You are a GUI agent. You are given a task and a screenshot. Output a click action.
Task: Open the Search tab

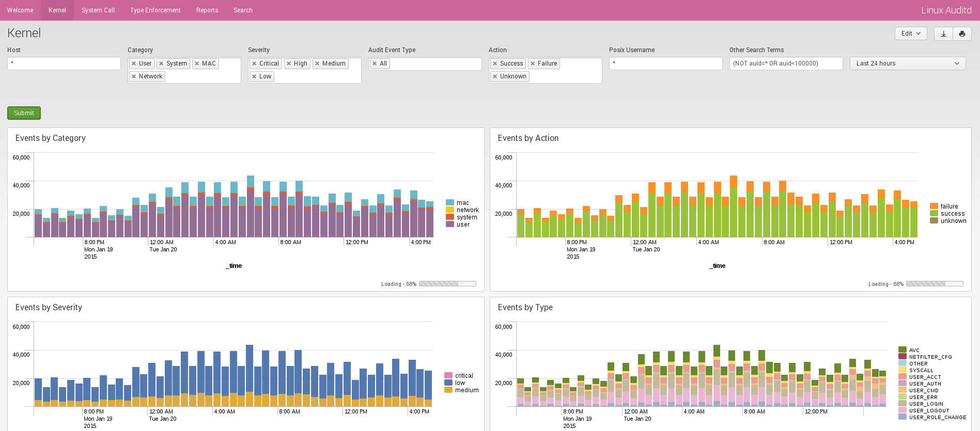(243, 10)
